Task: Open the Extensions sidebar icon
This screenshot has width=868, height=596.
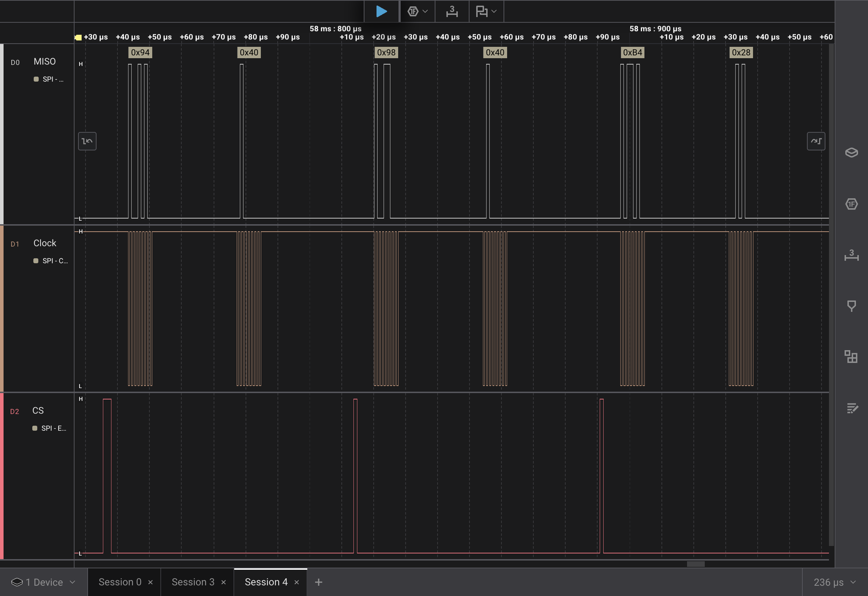Action: click(x=851, y=357)
